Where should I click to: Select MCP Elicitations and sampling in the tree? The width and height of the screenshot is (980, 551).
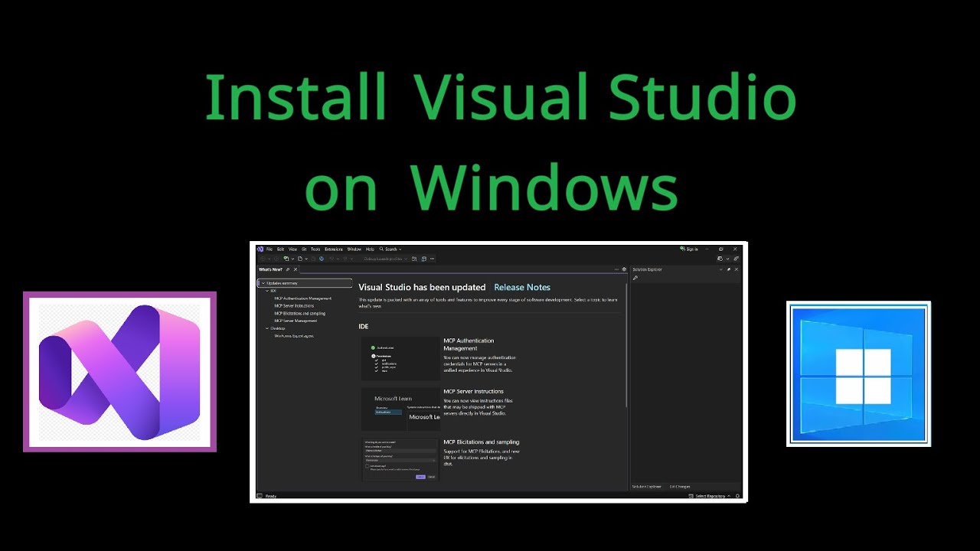299,314
